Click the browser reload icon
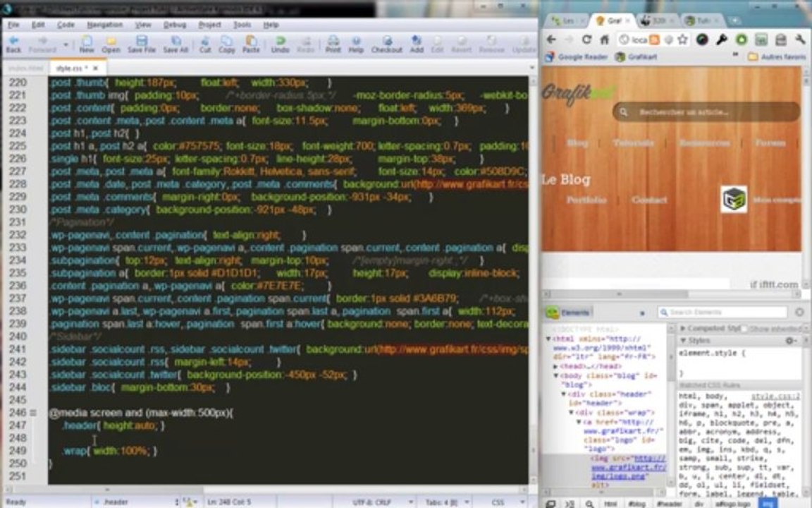812x508 pixels. [x=586, y=40]
